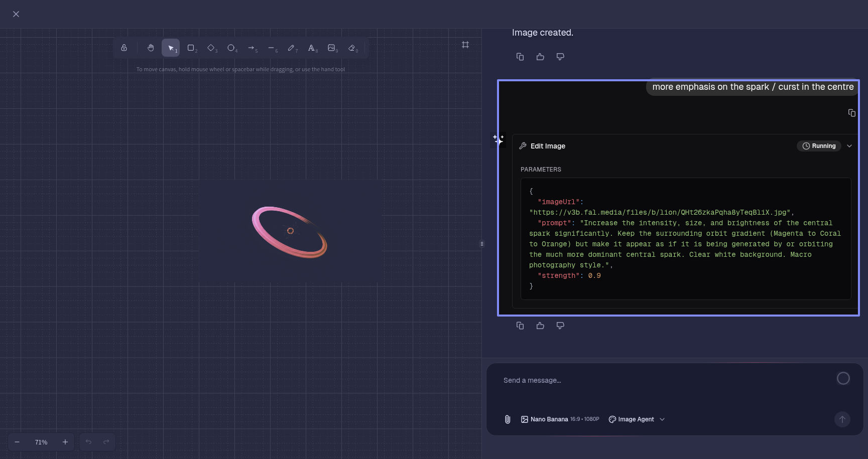Zoom in the canvas with plus button
The image size is (868, 459).
(x=65, y=442)
